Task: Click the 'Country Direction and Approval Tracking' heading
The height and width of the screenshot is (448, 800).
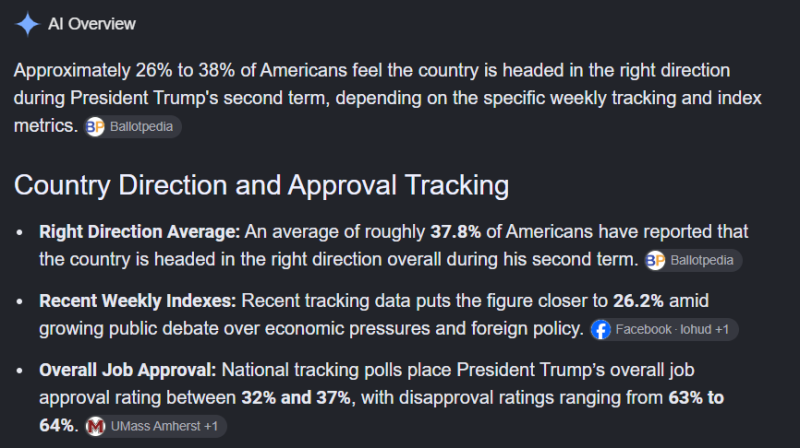Action: [x=261, y=185]
